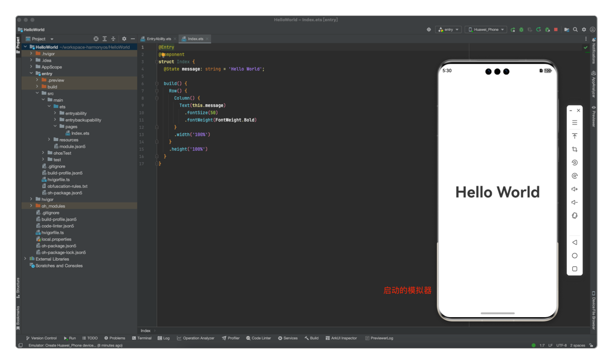
Task: Open the ArkUI Inspector tab
Action: (x=341, y=338)
